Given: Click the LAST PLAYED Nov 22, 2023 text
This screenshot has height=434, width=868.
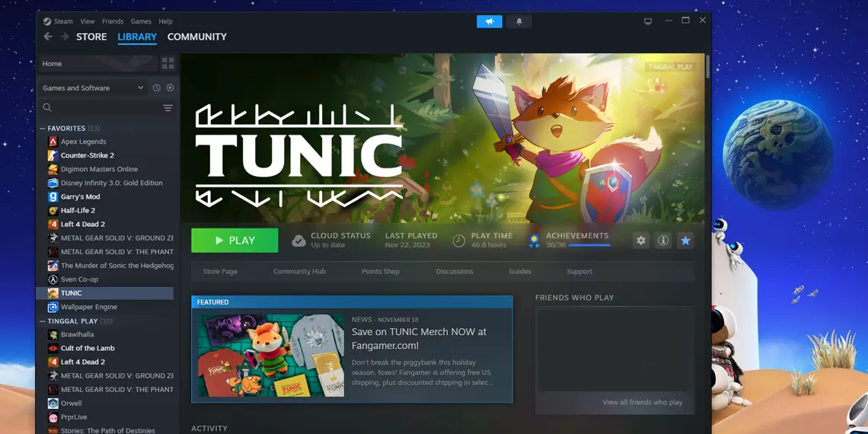Looking at the screenshot, I should pyautogui.click(x=411, y=241).
